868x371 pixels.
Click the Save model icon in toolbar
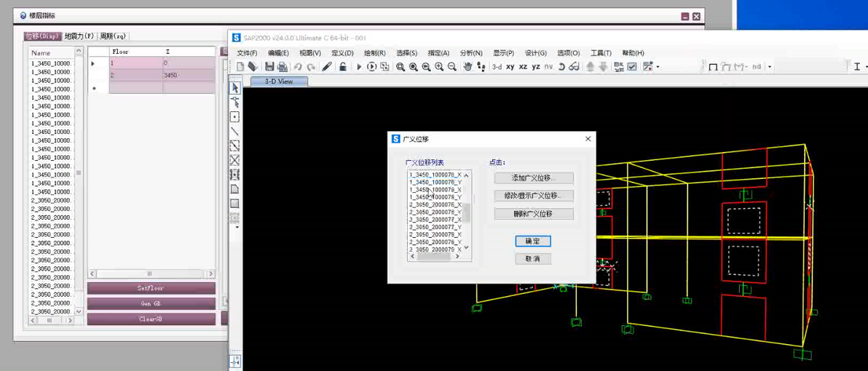tap(269, 67)
